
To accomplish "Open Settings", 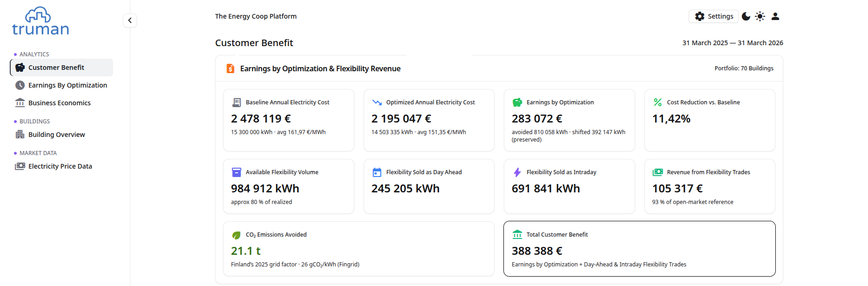I will point(713,16).
